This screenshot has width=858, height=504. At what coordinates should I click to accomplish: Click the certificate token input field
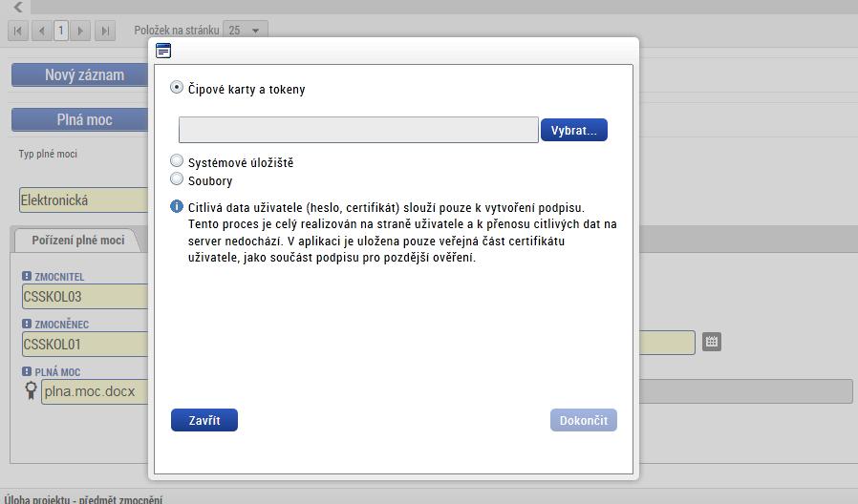tap(358, 130)
